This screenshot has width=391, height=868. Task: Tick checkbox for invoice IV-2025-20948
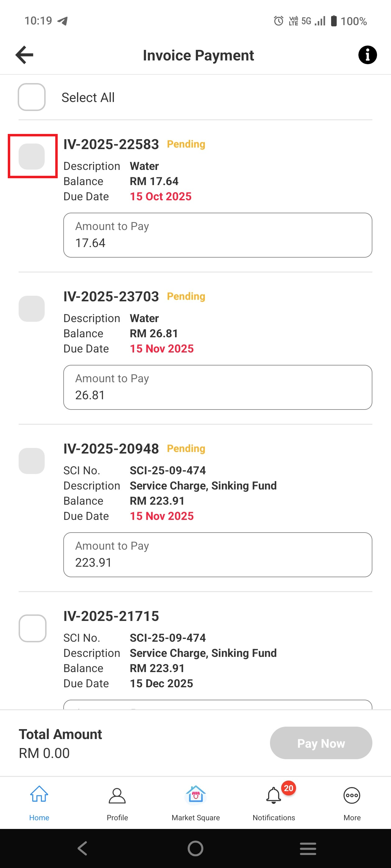tap(32, 461)
